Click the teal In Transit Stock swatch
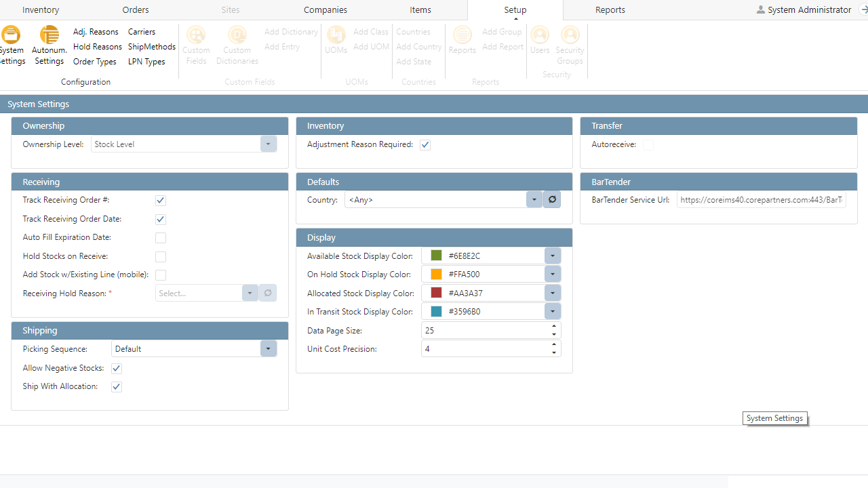Screen dimensions: 868x488 pos(437,312)
